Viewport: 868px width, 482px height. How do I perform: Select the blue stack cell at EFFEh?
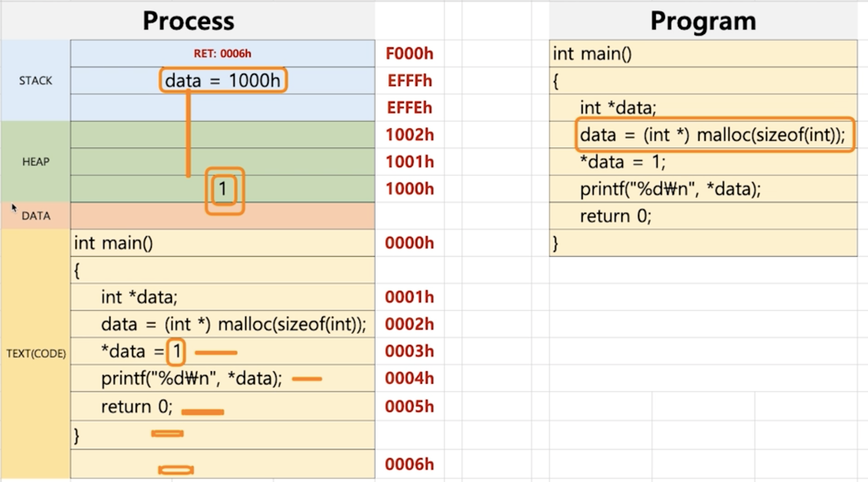point(222,108)
